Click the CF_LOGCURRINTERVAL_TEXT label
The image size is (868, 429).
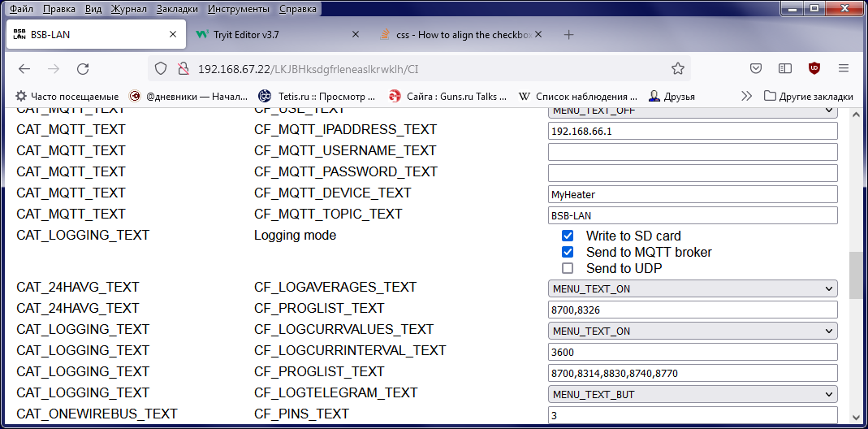click(350, 351)
